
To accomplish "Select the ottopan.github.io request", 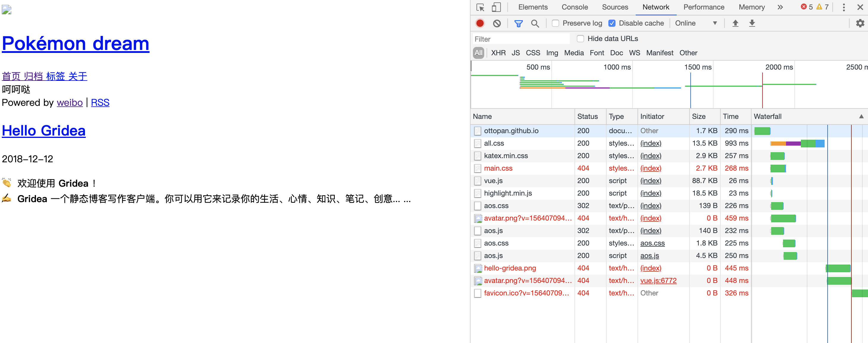I will (x=669, y=131).
